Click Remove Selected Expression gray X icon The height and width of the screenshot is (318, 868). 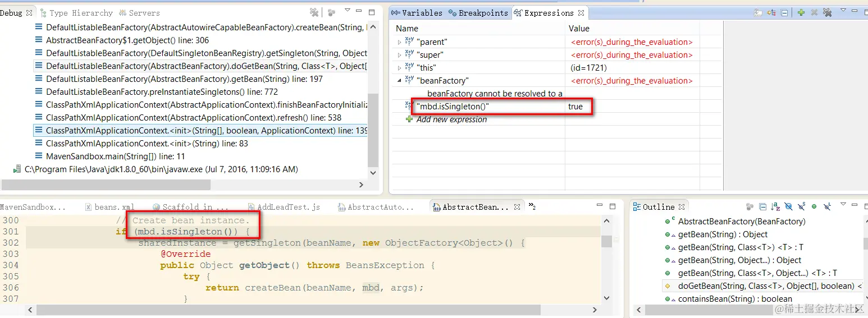(814, 12)
